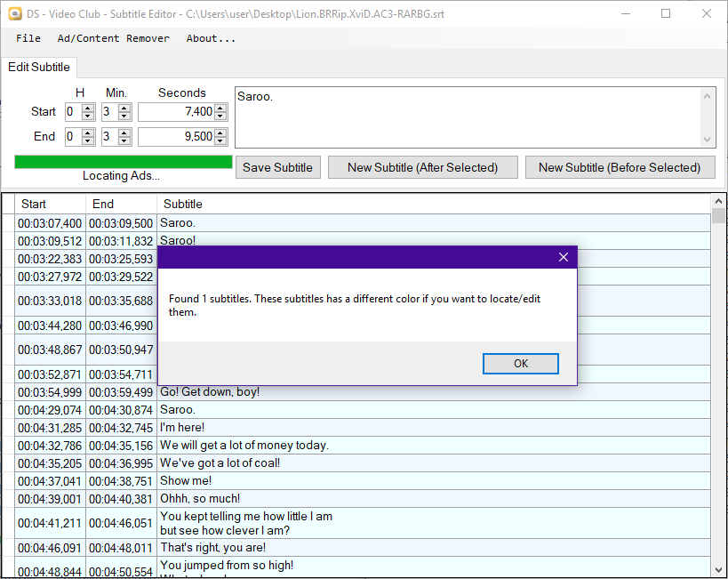Decrease the End minute spinner value
Image resolution: width=728 pixels, height=579 pixels.
[124, 141]
